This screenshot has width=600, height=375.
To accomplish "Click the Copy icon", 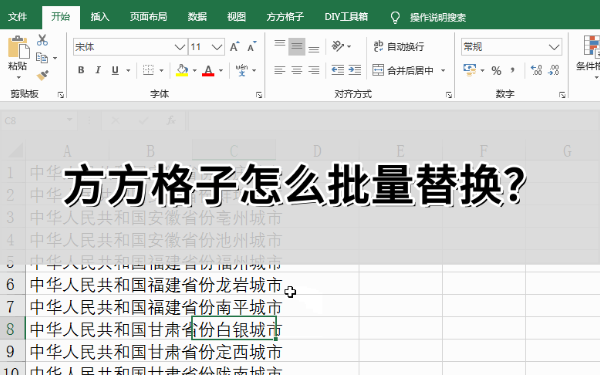I will pos(42,58).
